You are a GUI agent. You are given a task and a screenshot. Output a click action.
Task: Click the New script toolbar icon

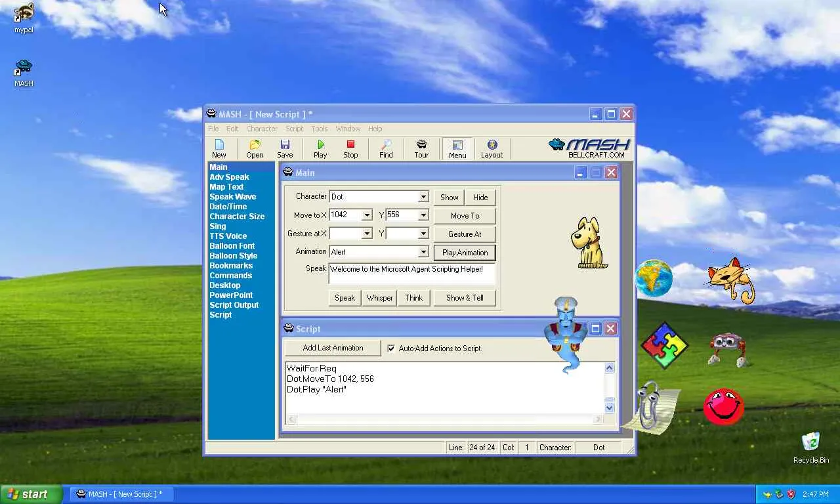(219, 149)
